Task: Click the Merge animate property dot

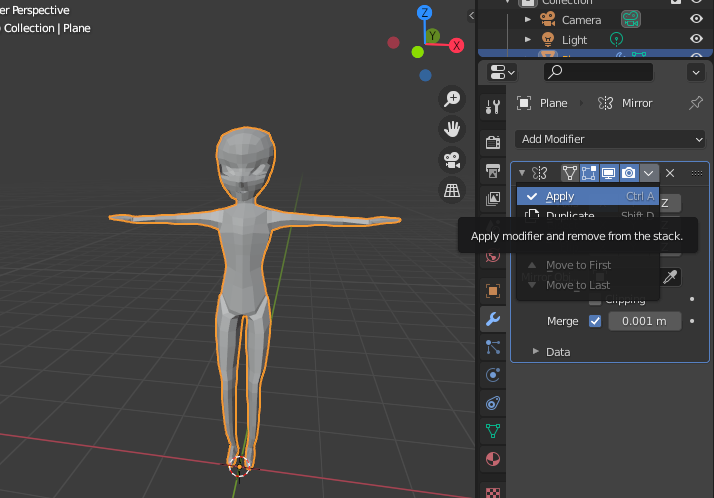Action: point(692,321)
